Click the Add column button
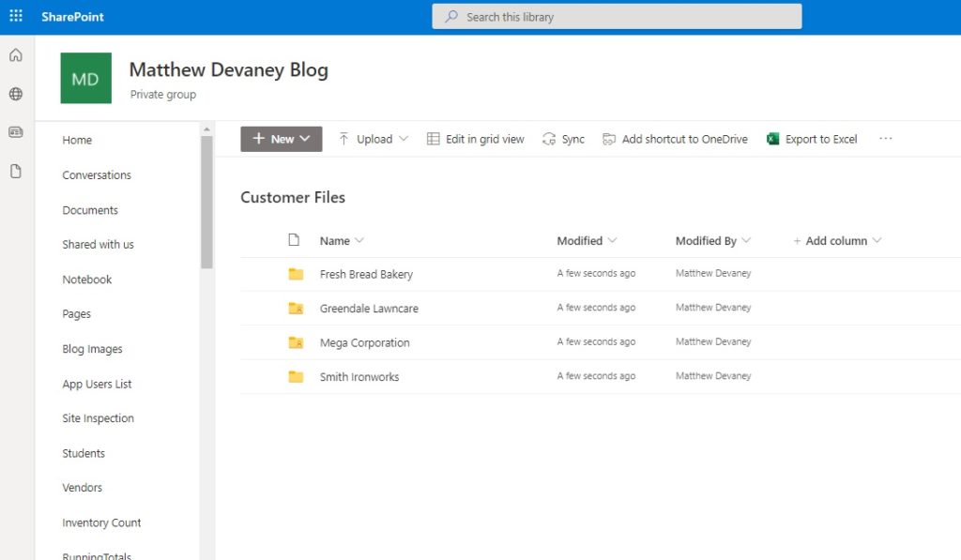The width and height of the screenshot is (961, 560). [836, 240]
